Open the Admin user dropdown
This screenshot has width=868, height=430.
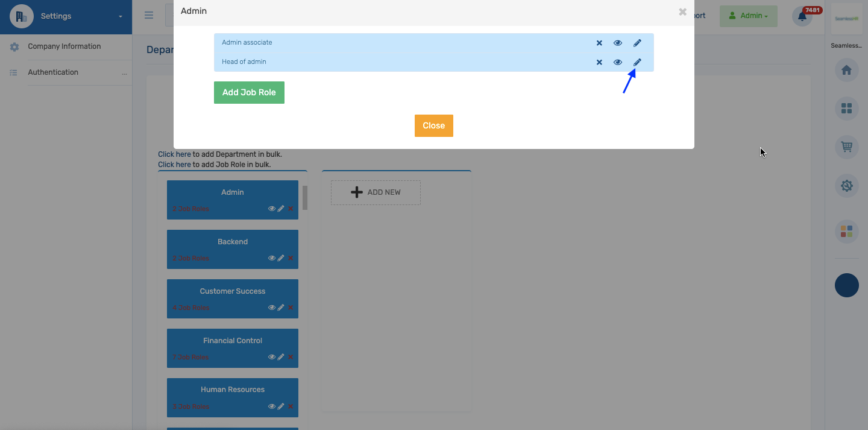click(x=748, y=15)
